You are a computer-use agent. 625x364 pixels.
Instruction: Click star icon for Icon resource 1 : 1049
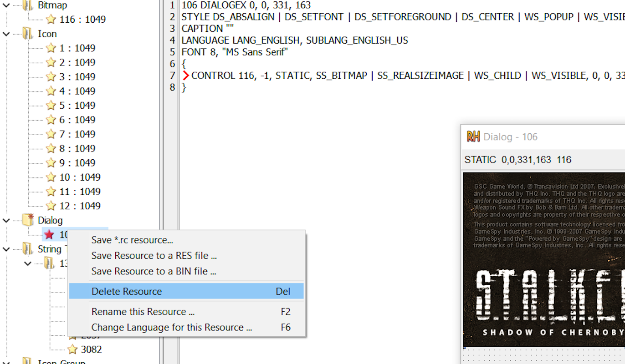tap(51, 48)
